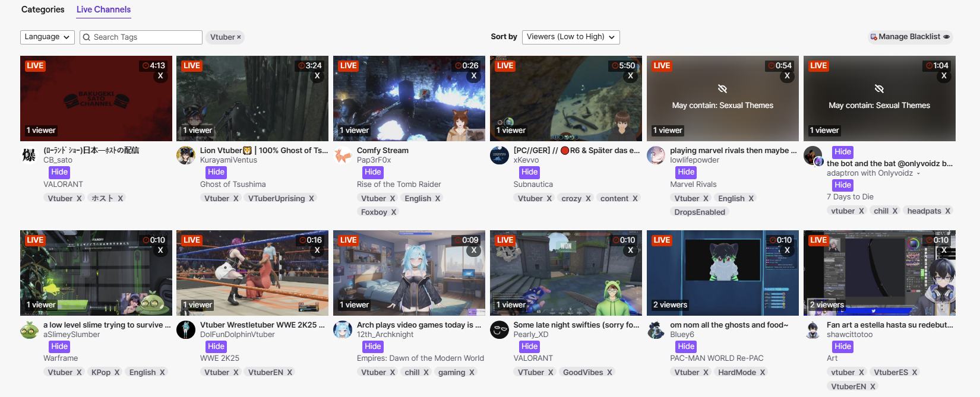Expand the Sort by Viewers dropdown

pos(571,37)
